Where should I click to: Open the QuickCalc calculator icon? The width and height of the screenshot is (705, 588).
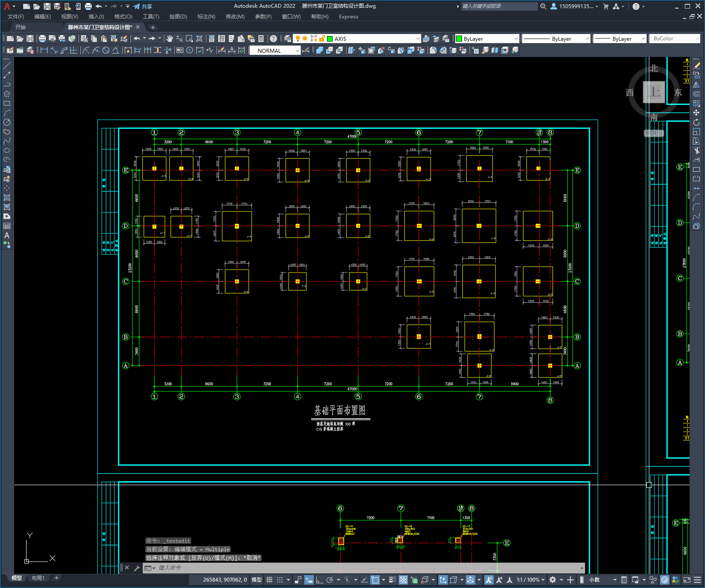261,39
